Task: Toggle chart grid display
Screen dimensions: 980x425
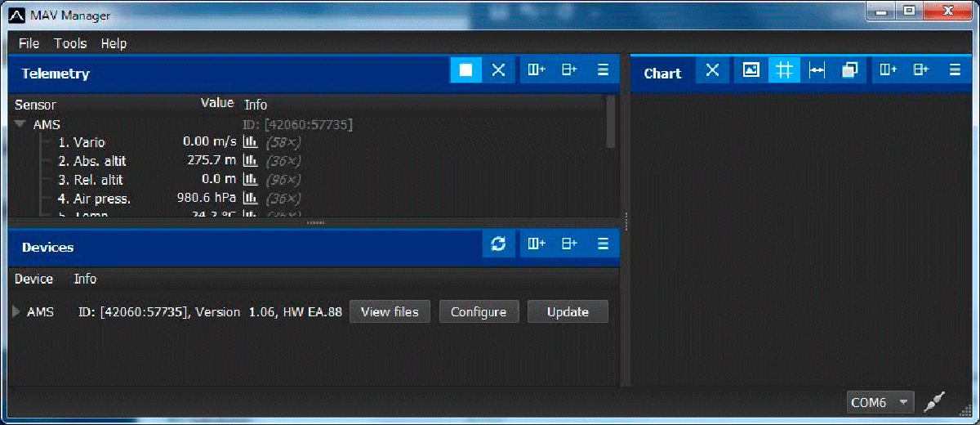Action: (784, 70)
